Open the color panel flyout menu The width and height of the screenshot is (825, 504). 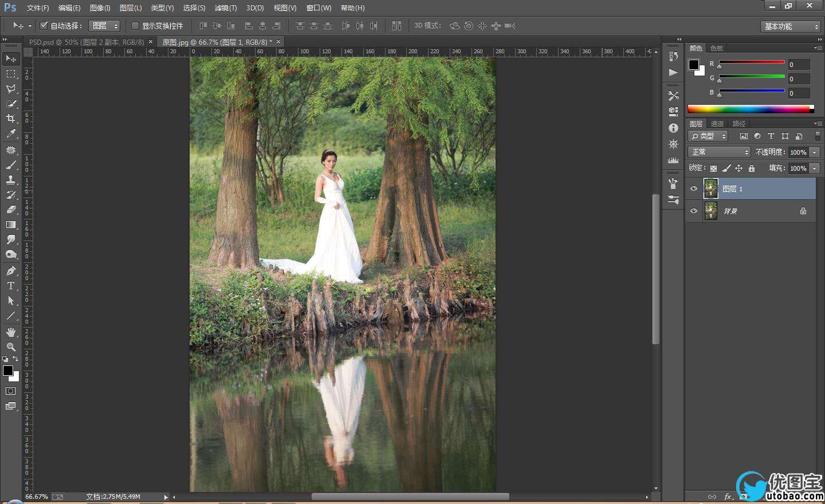(818, 48)
